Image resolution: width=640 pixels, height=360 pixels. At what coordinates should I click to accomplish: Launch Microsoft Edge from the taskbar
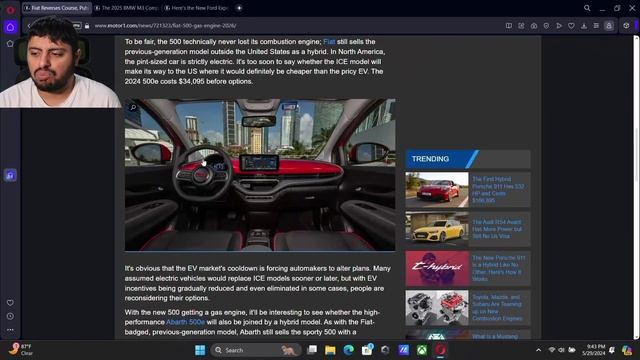tap(349, 350)
